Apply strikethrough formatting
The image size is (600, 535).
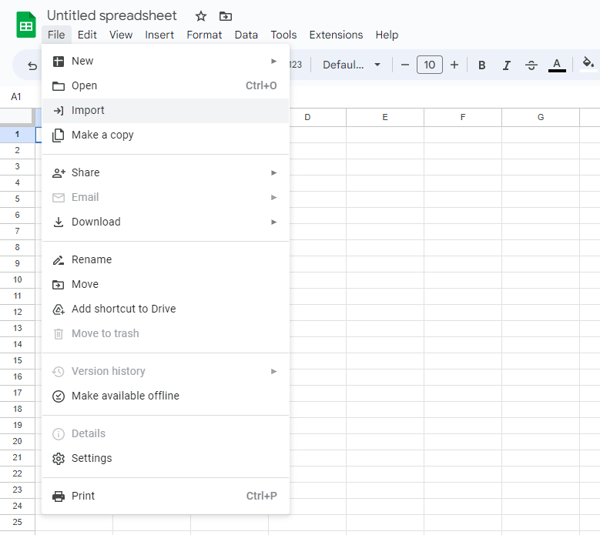click(x=531, y=65)
